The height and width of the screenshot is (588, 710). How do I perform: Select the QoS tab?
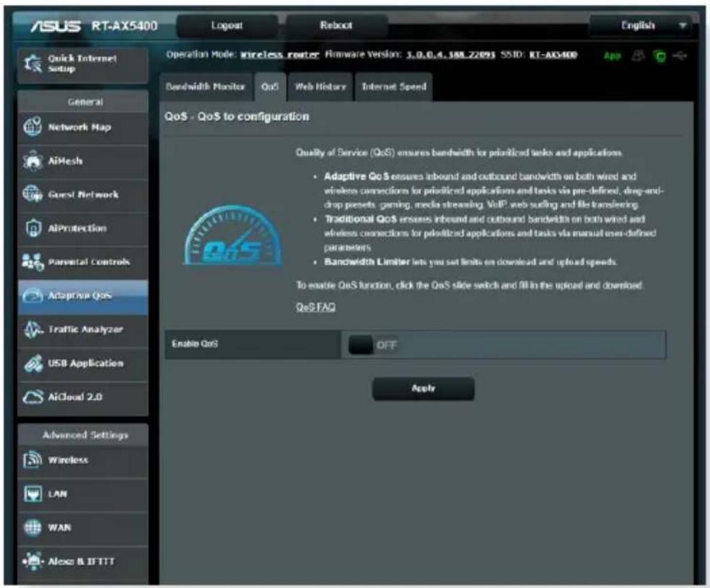pos(270,87)
